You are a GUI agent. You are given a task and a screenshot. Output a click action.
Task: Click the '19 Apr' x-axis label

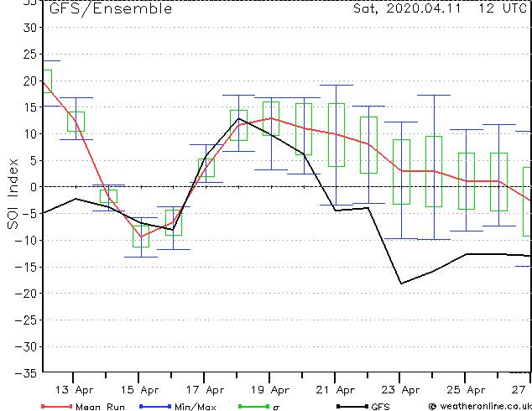click(x=270, y=390)
